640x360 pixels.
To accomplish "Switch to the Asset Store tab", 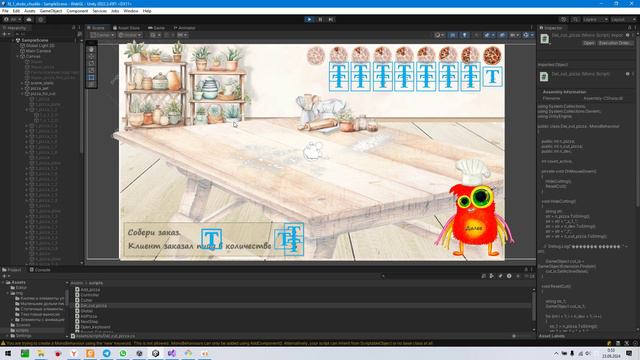I will point(127,28).
